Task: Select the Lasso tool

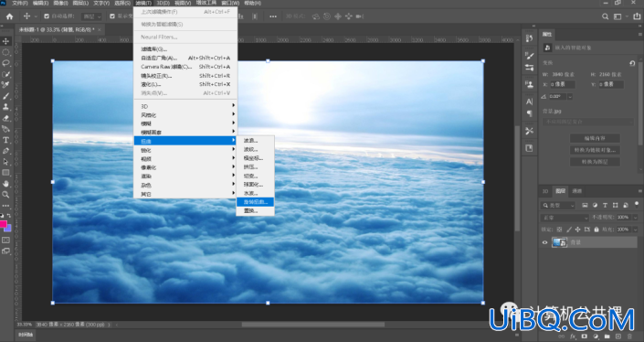Action: click(x=5, y=63)
